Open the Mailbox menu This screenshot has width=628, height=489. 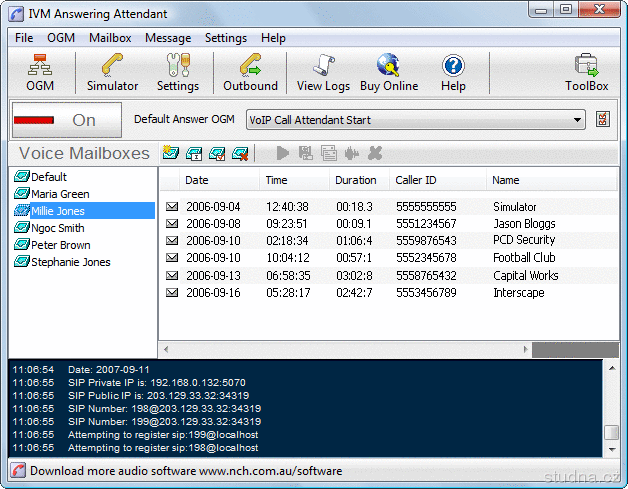point(110,38)
